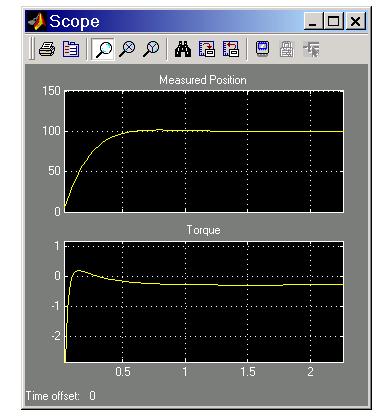
Task: Click the Print icon in toolbar
Action: (x=47, y=49)
